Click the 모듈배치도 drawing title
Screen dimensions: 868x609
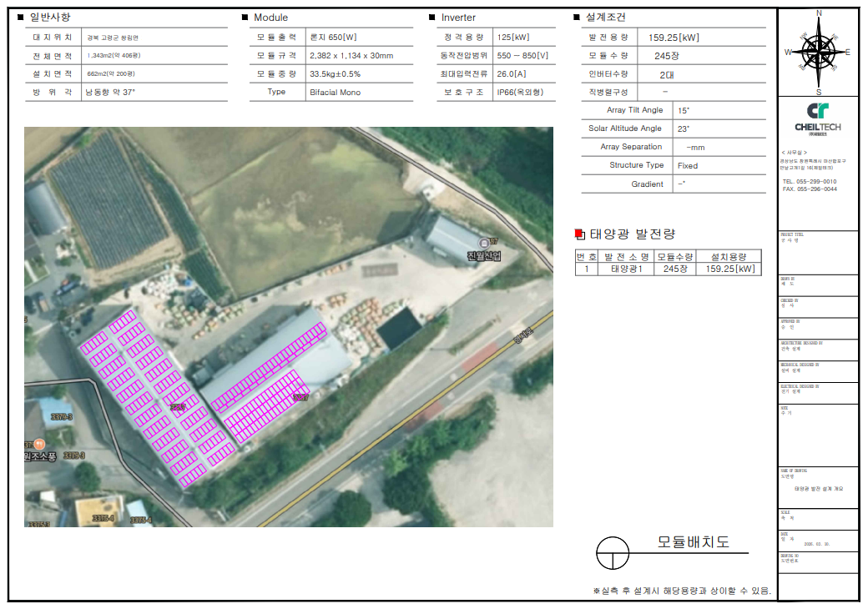coord(693,542)
